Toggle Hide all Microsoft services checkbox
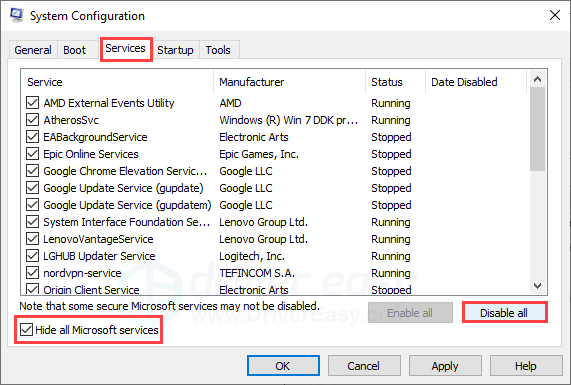This screenshot has height=385, width=571. tap(26, 330)
